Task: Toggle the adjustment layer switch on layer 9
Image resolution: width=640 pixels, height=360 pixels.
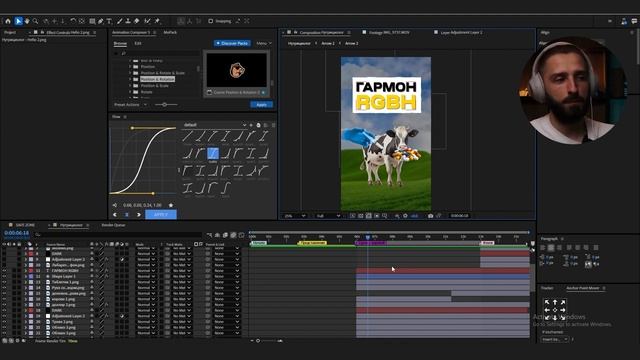Action: click(x=122, y=259)
